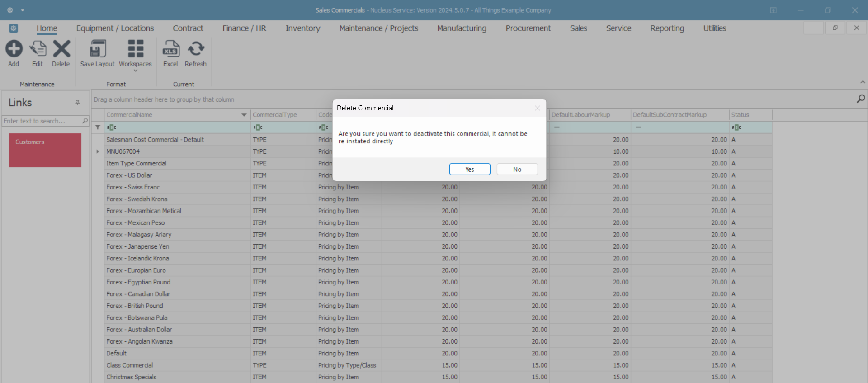
Task: Click the Links search magnifier icon
Action: pos(85,121)
